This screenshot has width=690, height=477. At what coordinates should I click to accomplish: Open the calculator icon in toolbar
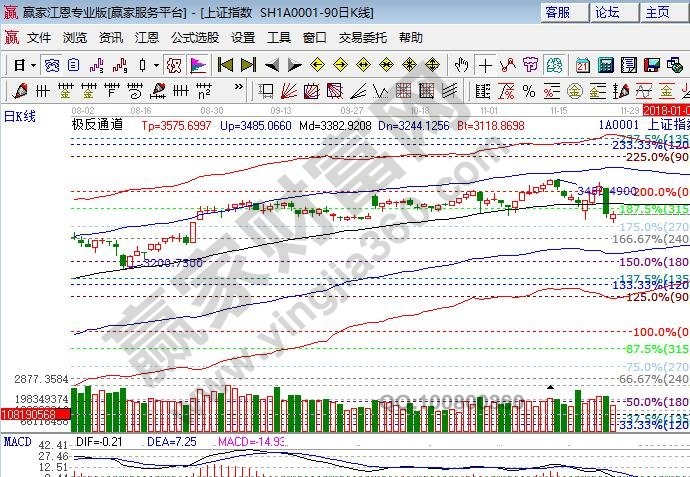[x=606, y=65]
